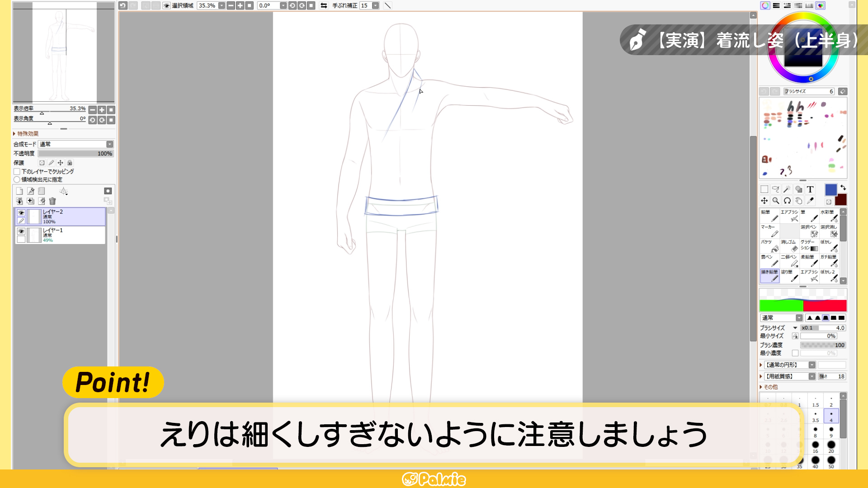868x488 pixels.
Task: Create a new linework layer
Action: 31,191
